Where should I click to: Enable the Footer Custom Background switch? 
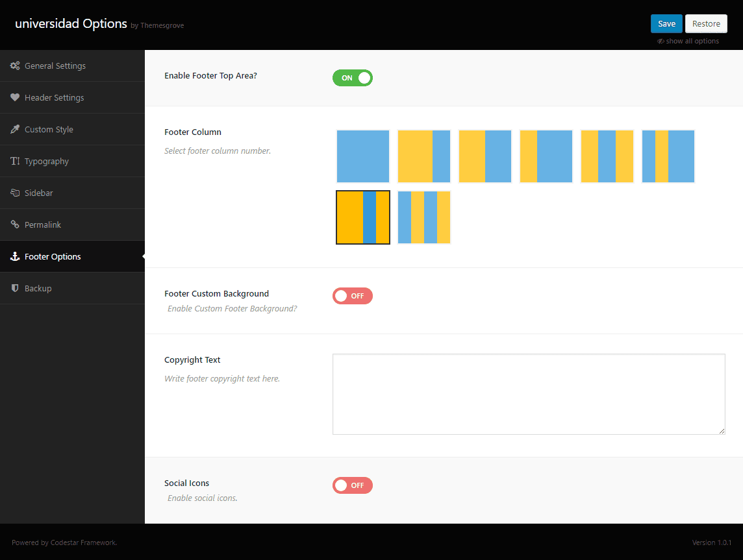tap(352, 296)
